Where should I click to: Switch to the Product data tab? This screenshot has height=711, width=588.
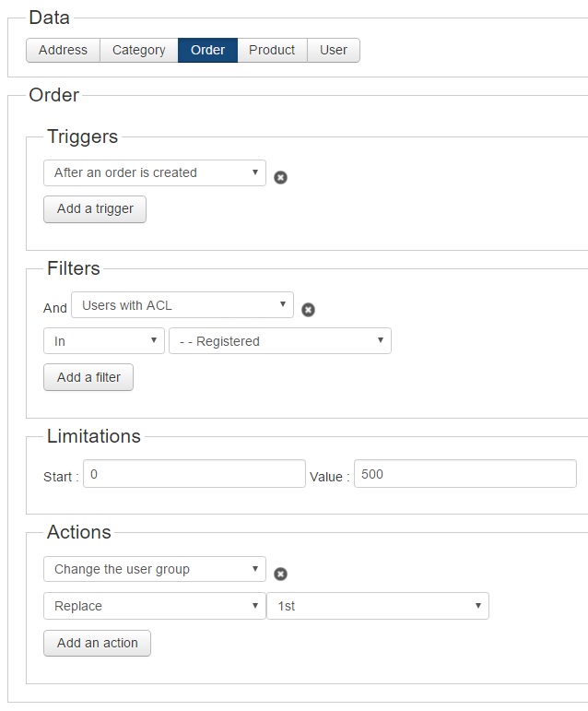click(x=272, y=50)
